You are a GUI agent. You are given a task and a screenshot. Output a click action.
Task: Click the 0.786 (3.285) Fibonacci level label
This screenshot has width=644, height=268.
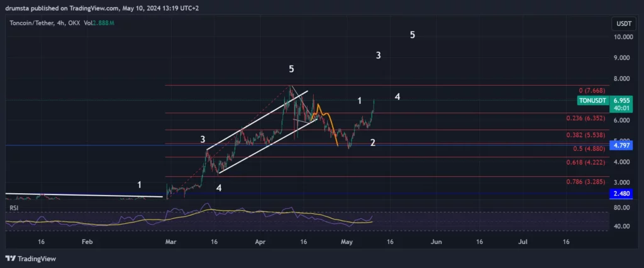586,181
